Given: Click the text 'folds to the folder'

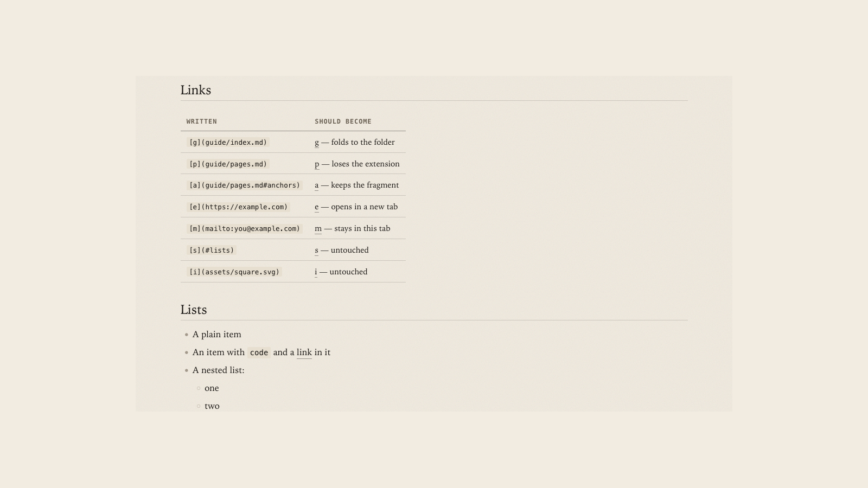Looking at the screenshot, I should [363, 142].
